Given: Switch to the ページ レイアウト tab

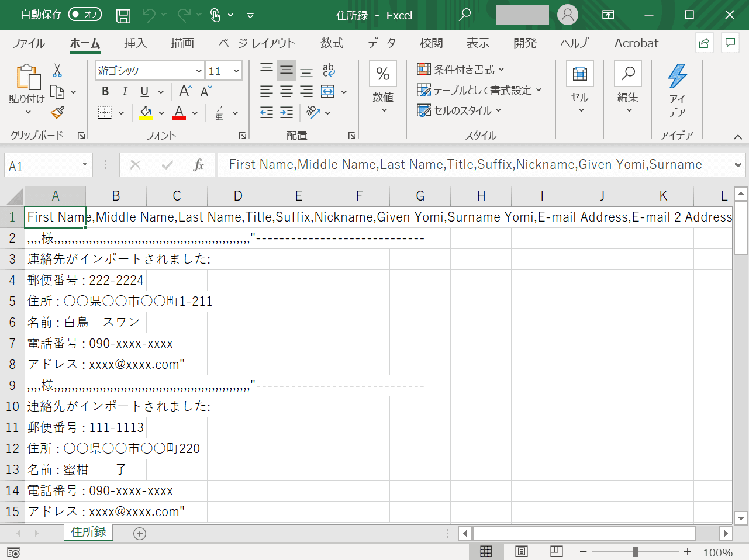Looking at the screenshot, I should [257, 43].
